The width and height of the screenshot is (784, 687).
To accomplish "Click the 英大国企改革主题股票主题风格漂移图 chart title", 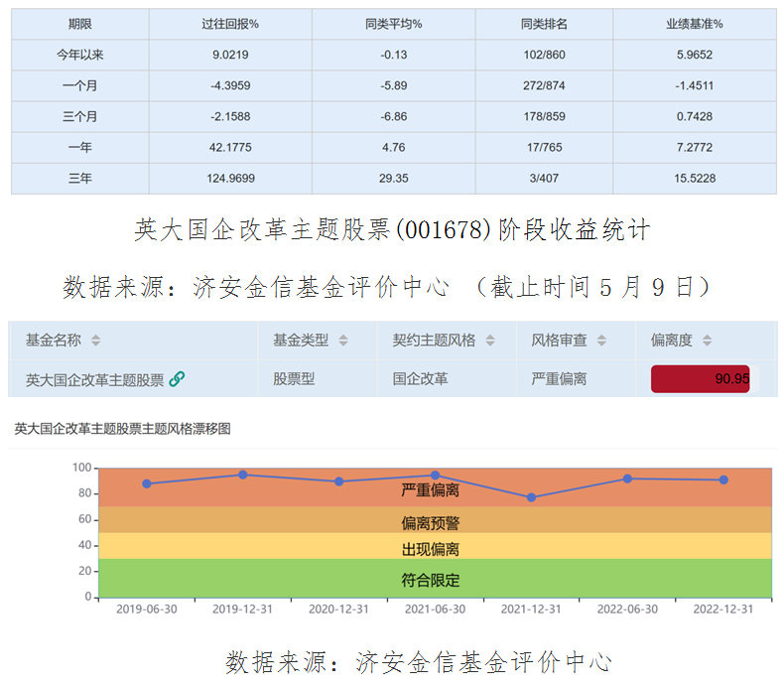I will pos(122,429).
